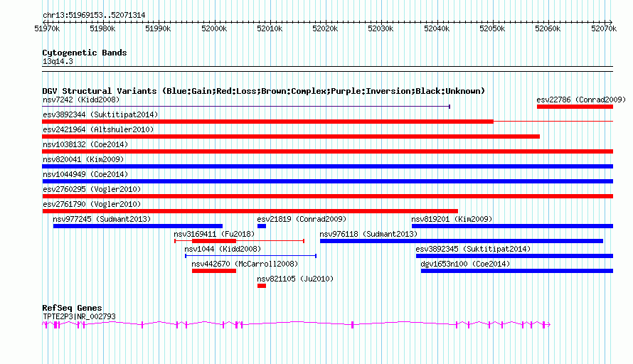Click the DGV Structural Variants track title
633x364 pixels.
264,91
